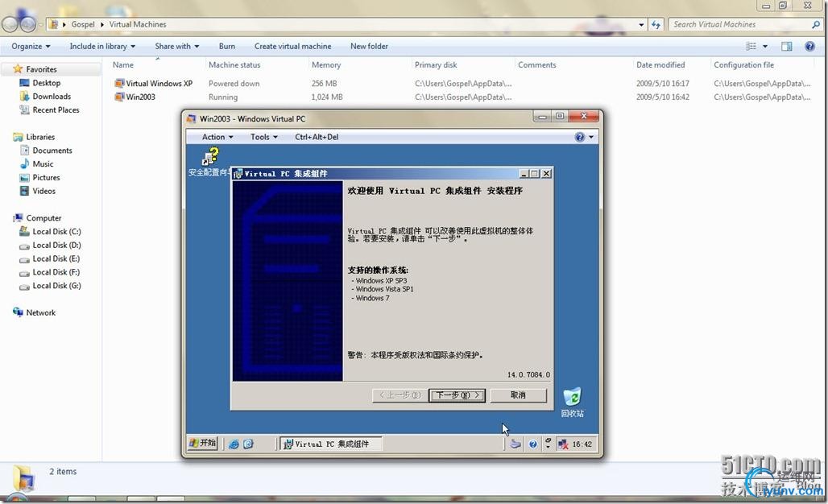828x504 pixels.
Task: Click the Virtual PC taskbar button in guest
Action: [x=331, y=444]
